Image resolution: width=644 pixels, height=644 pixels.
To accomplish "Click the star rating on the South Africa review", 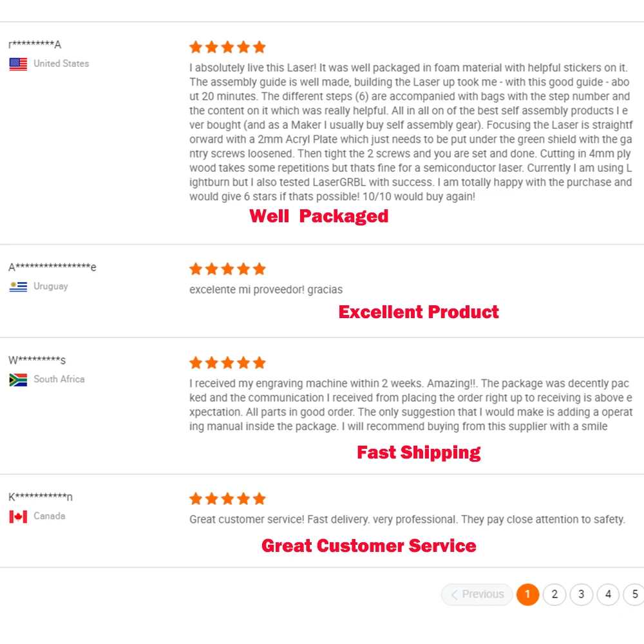I will (227, 363).
